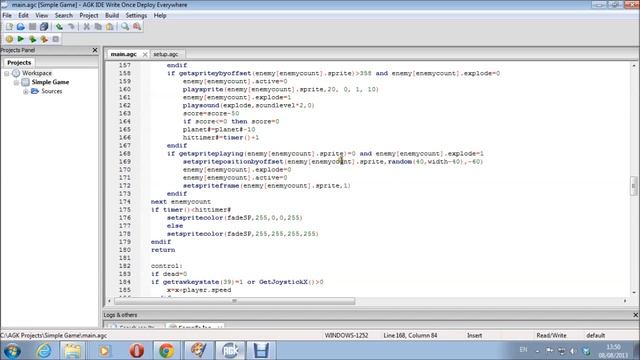The image size is (640, 360).
Task: Click the Save All files icon
Action: 44,27
